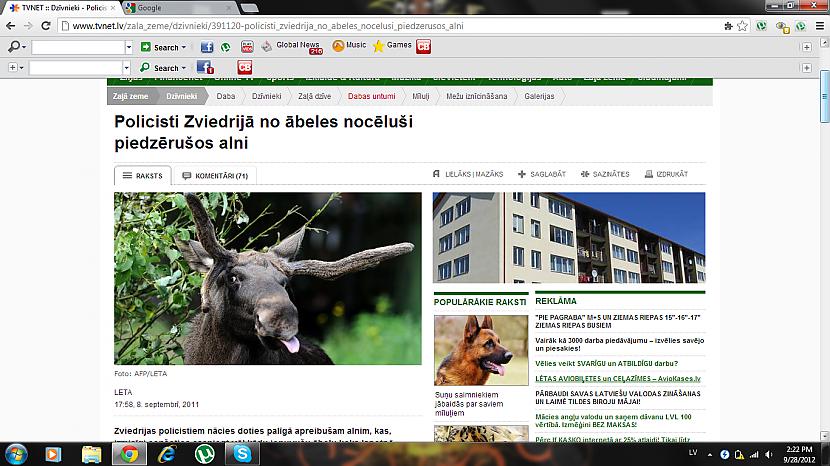Open the Mīluļi submenu item
Viewport: 830px width, 466px height.
pyautogui.click(x=421, y=96)
